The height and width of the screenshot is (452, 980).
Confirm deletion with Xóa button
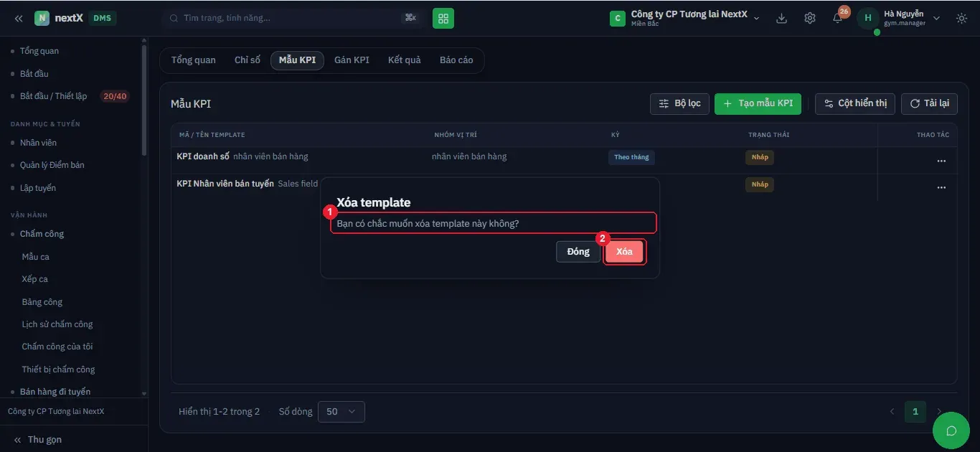click(624, 252)
